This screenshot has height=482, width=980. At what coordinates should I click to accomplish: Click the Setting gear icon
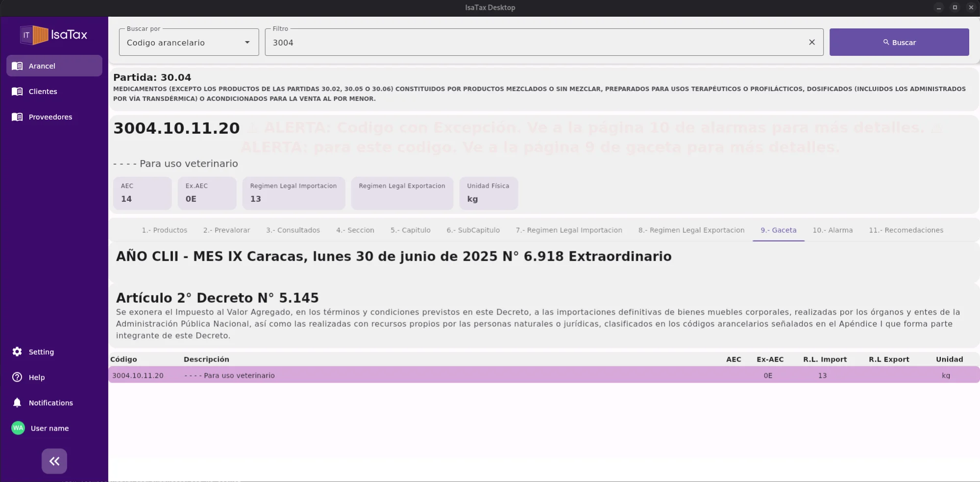[17, 352]
